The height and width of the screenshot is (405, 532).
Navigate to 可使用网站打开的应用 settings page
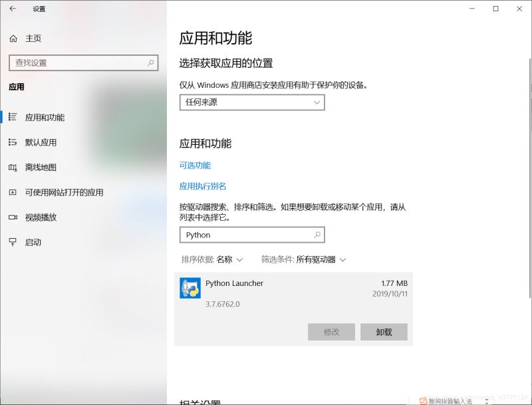(63, 192)
